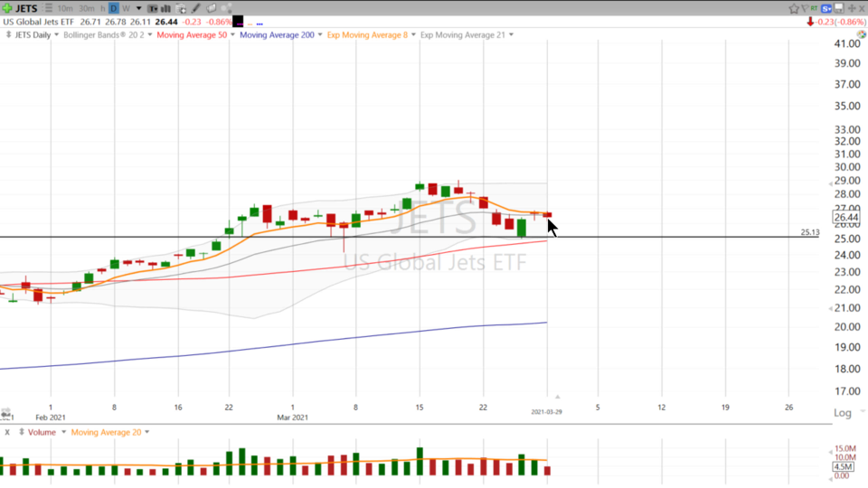Viewport: 868px width, 488px height.
Task: Click the JETS ticker symbol field
Action: (26, 8)
